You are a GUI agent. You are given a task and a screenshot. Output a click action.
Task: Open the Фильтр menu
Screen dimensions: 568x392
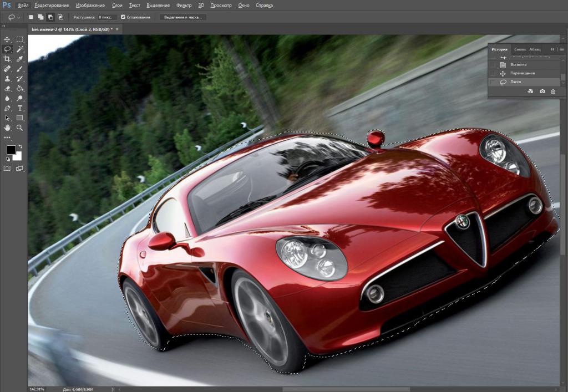[x=184, y=6]
